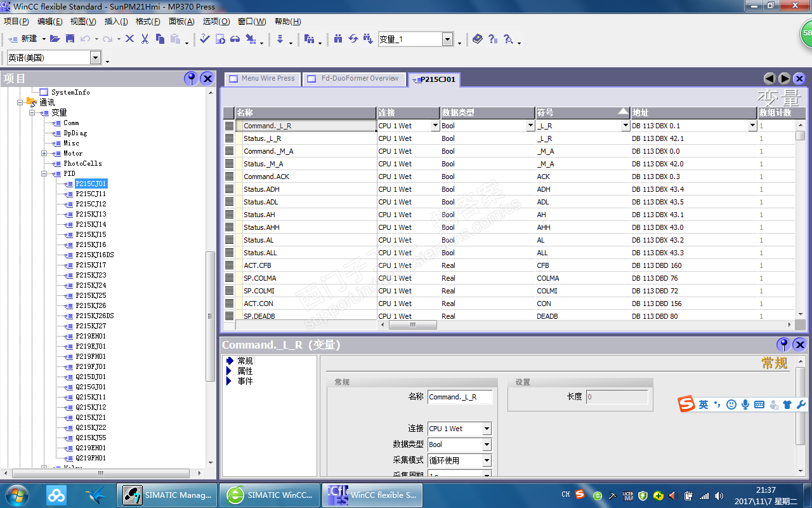The height and width of the screenshot is (508, 812).
Task: Open the 新建 new-item dropdown arrow
Action: pos(43,39)
